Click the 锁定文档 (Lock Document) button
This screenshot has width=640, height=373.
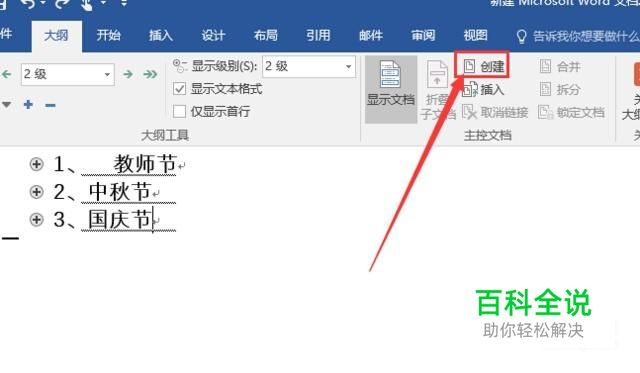click(571, 112)
